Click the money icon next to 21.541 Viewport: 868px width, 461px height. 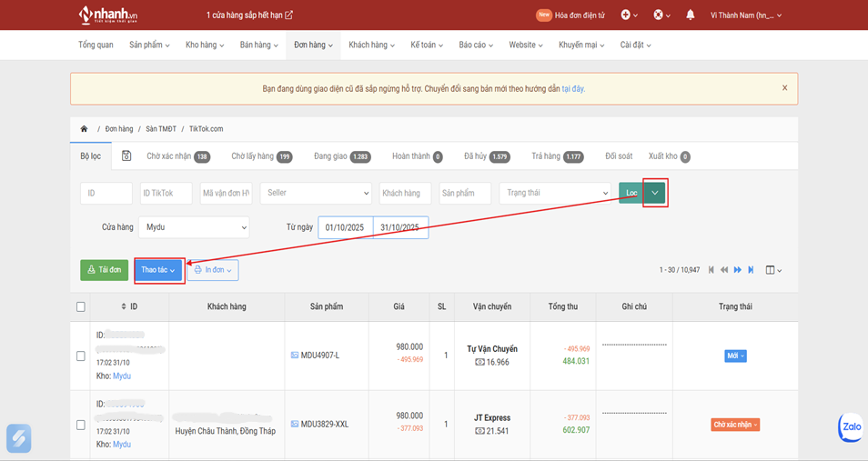click(479, 431)
